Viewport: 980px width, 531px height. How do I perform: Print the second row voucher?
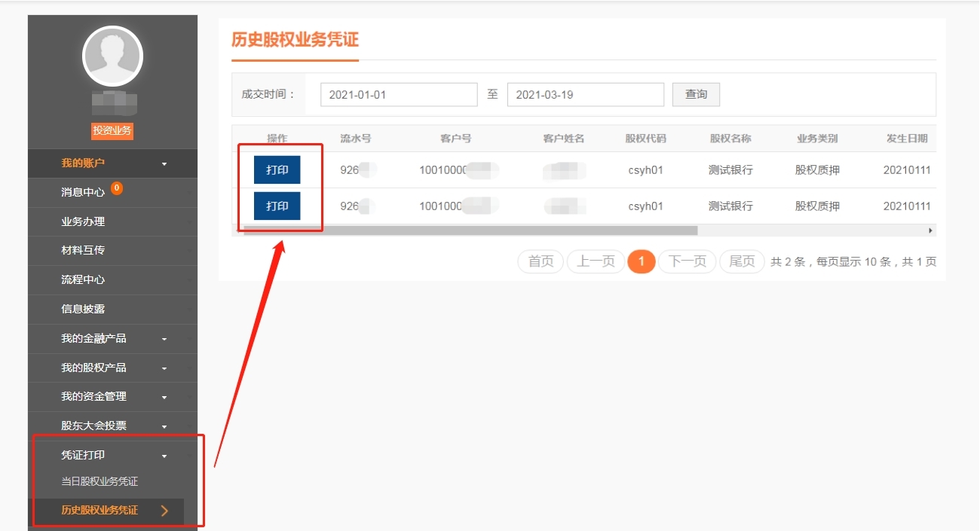click(x=277, y=206)
